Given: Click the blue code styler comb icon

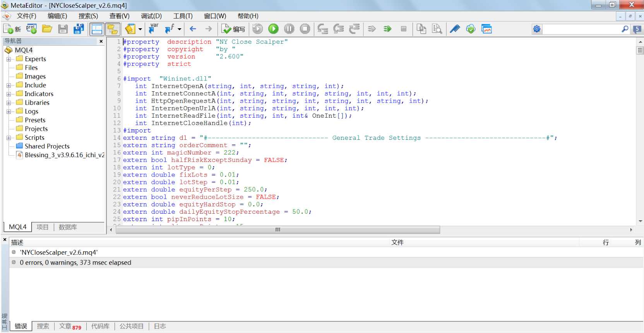Looking at the screenshot, I should [455, 29].
